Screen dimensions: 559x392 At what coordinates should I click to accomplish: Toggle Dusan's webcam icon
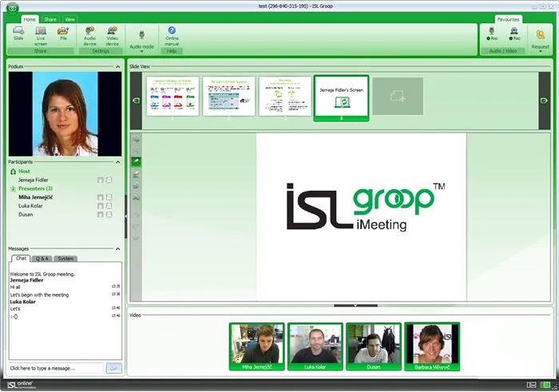109,215
